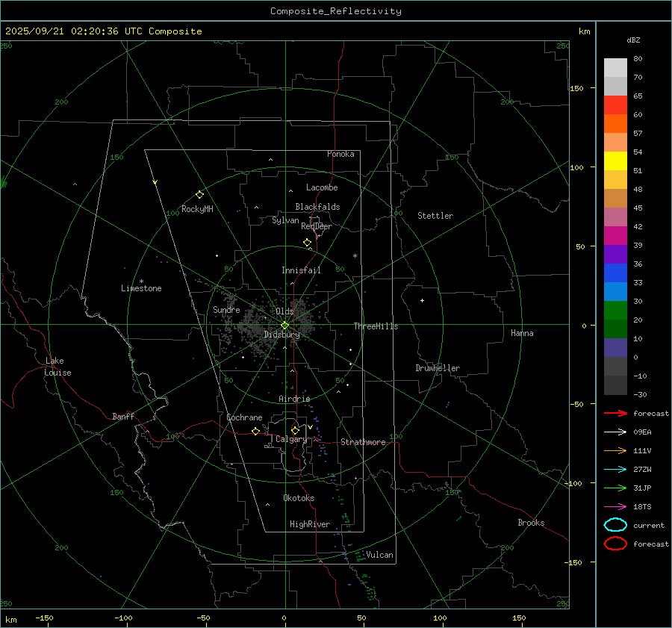The width and height of the screenshot is (672, 628).
Task: Click the cyan current ellipse icon
Action: (615, 525)
